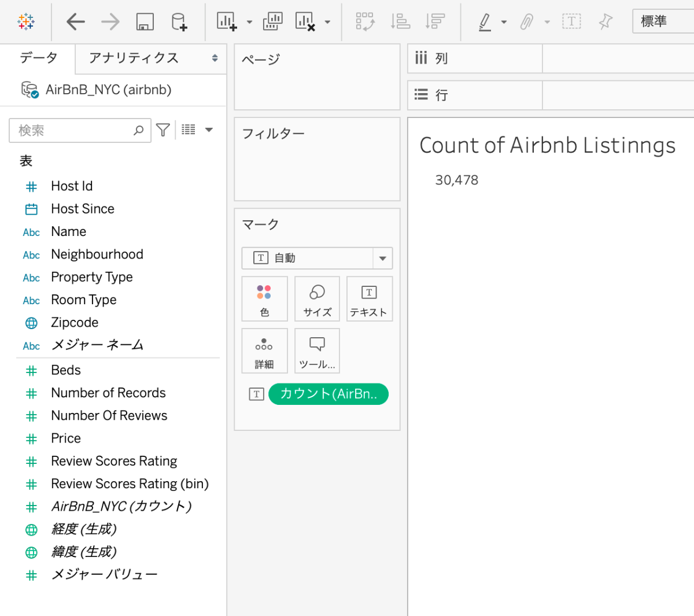The image size is (694, 616).
Task: Select the Review Scores Rating measure
Action: (114, 461)
